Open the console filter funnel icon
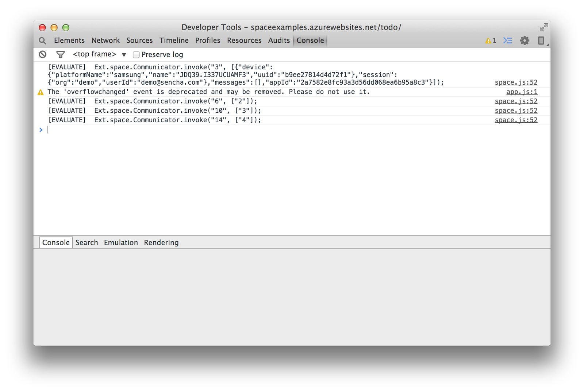This screenshot has width=584, height=392. 61,54
